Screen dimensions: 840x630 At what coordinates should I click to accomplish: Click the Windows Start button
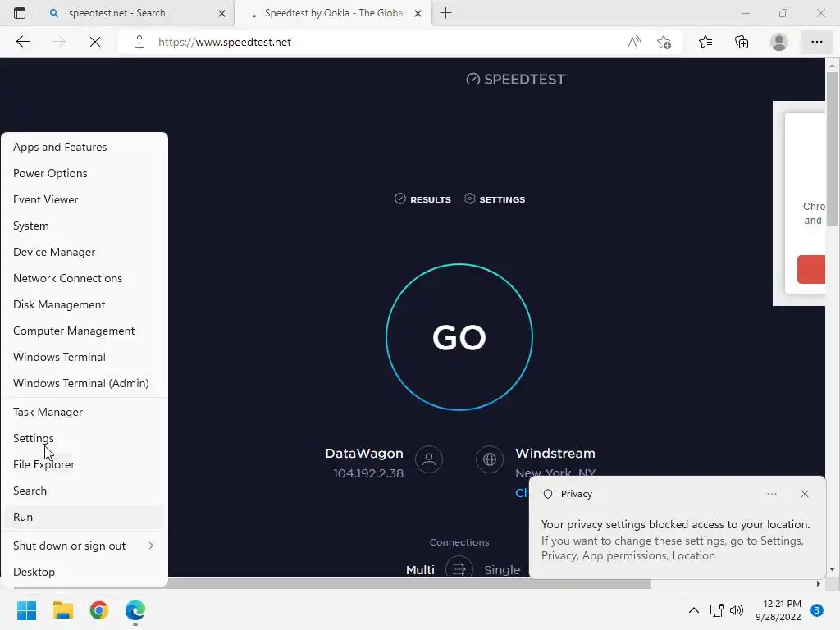26,610
